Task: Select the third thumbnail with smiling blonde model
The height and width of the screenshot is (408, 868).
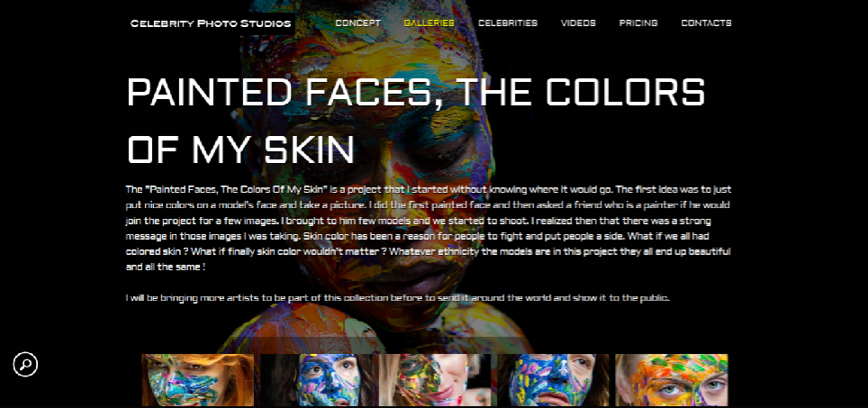Action: pos(435,380)
